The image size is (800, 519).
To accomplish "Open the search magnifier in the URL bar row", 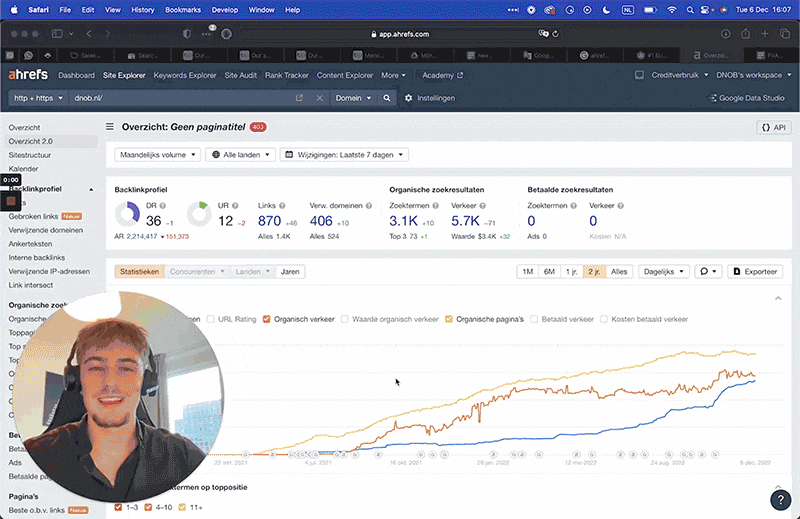I will 387,98.
